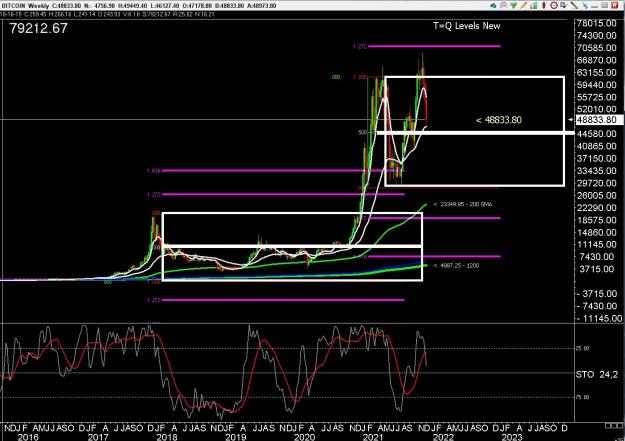The height and width of the screenshot is (441, 625).
Task: Click the middle small box at chart bottom-right
Action: (x=614, y=426)
